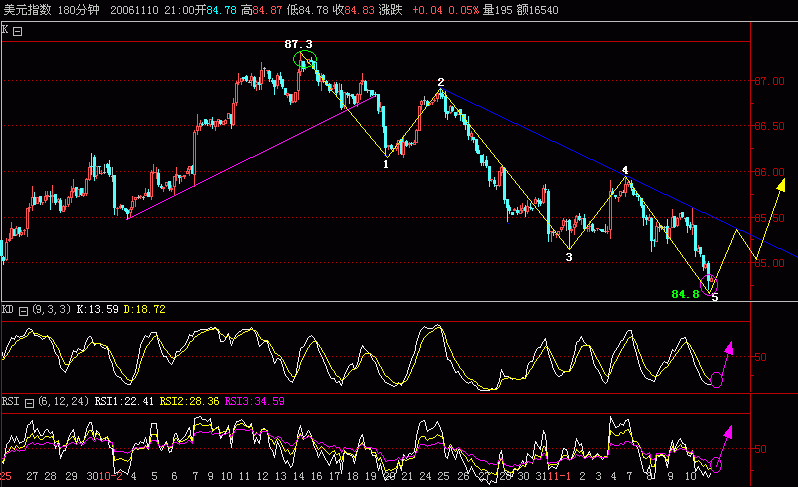Click the RSI parameters (6,12,24)
Image resolution: width=798 pixels, height=487 pixels.
tap(64, 402)
